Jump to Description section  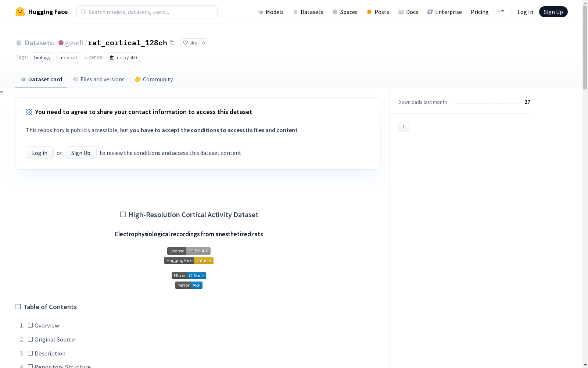coord(46,353)
